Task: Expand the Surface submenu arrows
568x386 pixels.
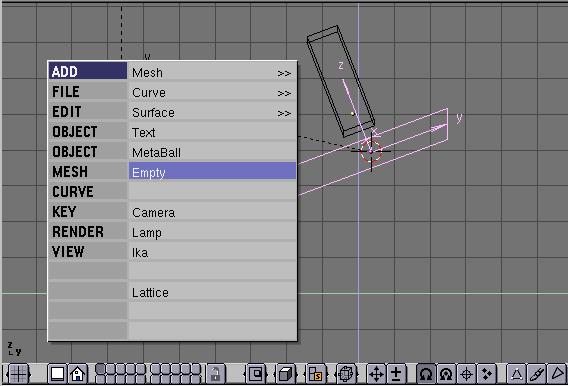Action: (x=284, y=113)
